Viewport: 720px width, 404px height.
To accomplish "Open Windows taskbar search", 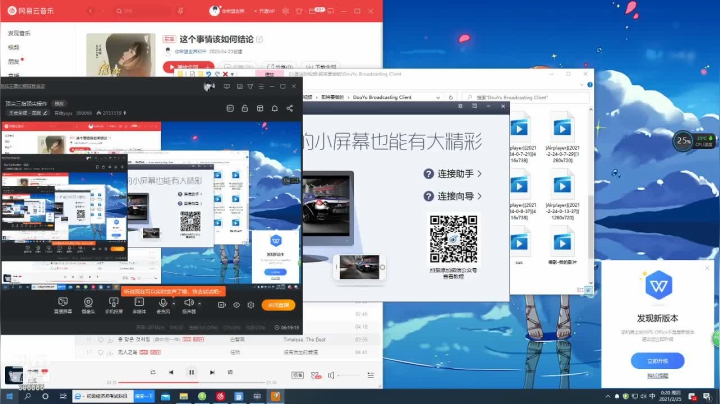I will click(27, 396).
